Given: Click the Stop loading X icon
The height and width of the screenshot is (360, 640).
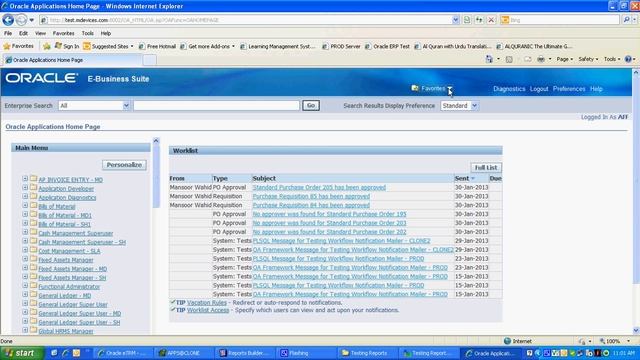Looking at the screenshot, I should (x=491, y=20).
